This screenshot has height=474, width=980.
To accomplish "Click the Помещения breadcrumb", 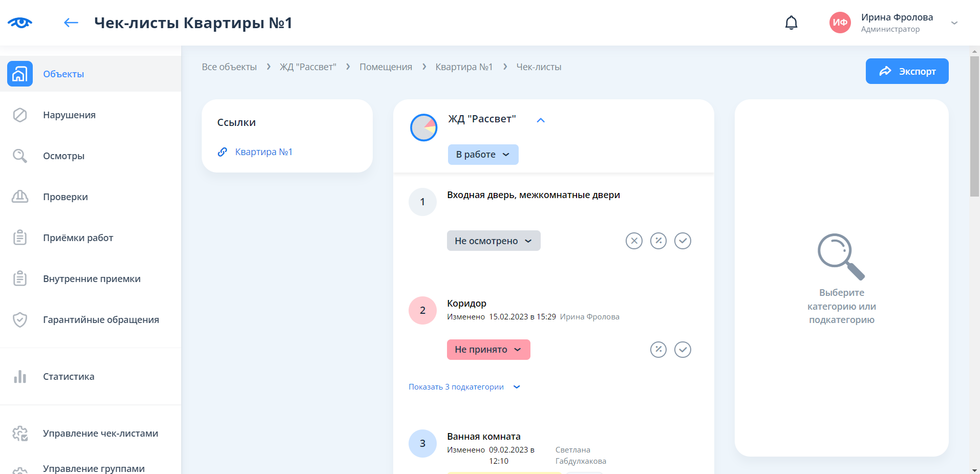I will tap(386, 67).
